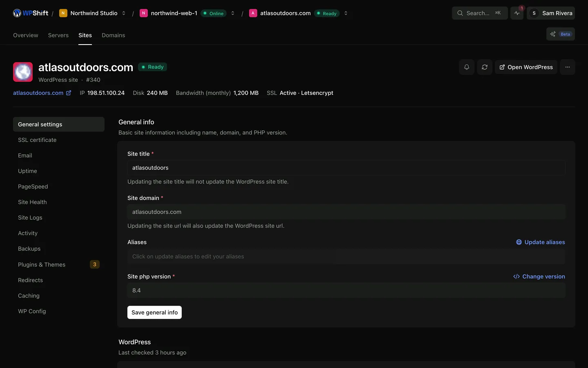
Task: Click the Bandwidth 1,200 MB value
Action: pos(246,93)
